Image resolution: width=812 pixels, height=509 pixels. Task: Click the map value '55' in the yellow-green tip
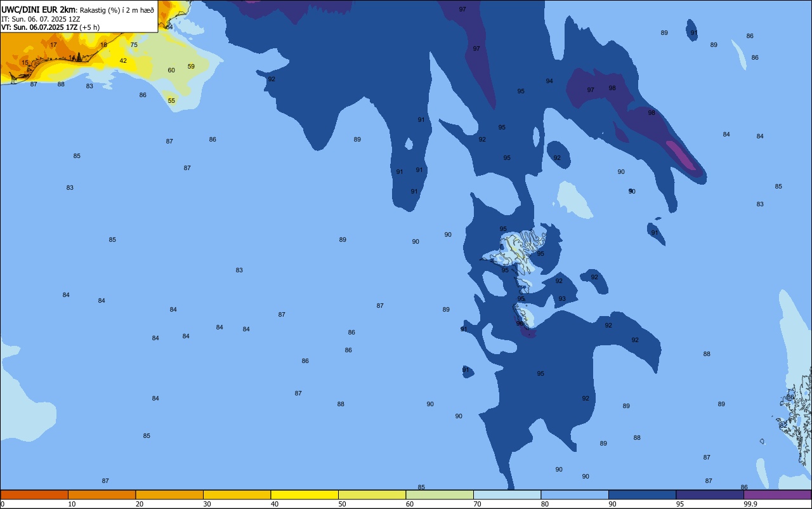171,100
